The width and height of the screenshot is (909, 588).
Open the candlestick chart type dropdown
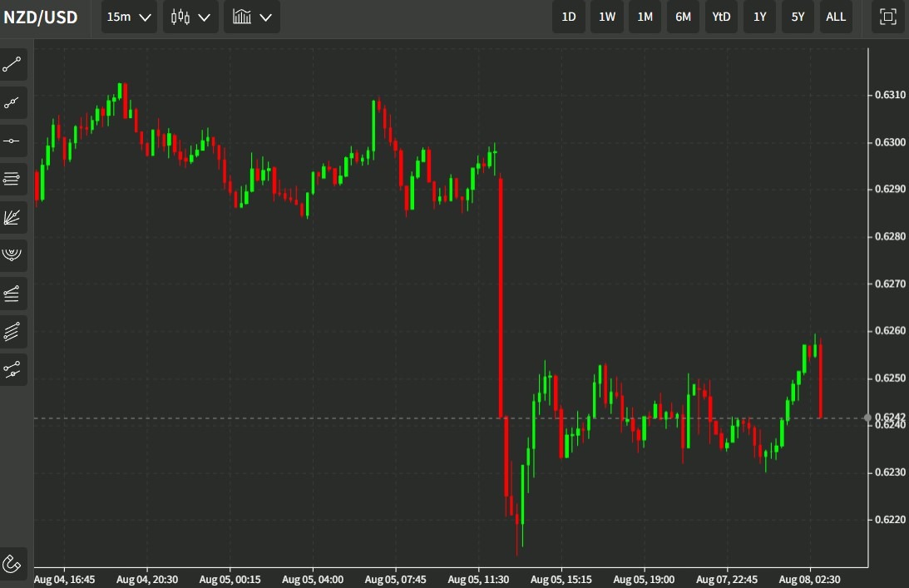click(190, 17)
